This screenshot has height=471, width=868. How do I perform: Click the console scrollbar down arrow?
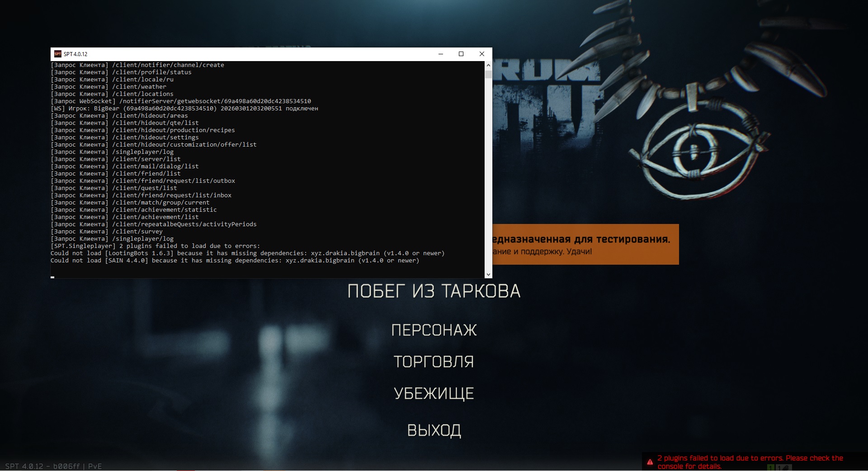pos(488,275)
